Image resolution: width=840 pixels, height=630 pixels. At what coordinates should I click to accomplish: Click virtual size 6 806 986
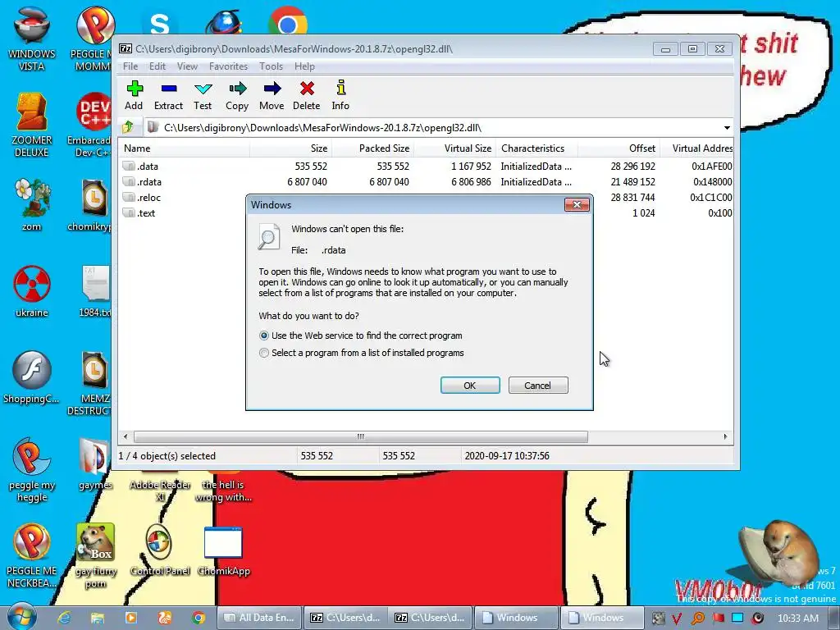[x=471, y=181]
